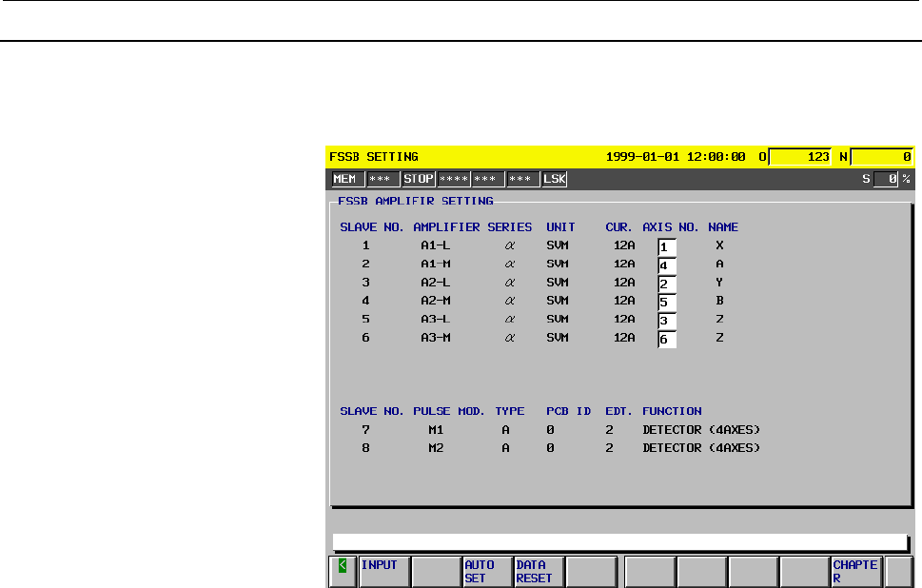Open the CHAPTER softkey menu
Screen dimensions: 922x588
tap(855, 570)
